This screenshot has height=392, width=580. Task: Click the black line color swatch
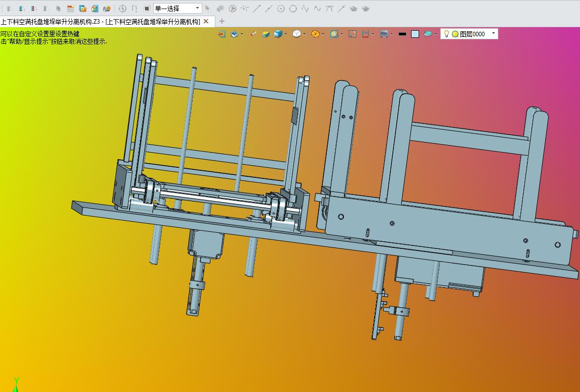coord(402,34)
